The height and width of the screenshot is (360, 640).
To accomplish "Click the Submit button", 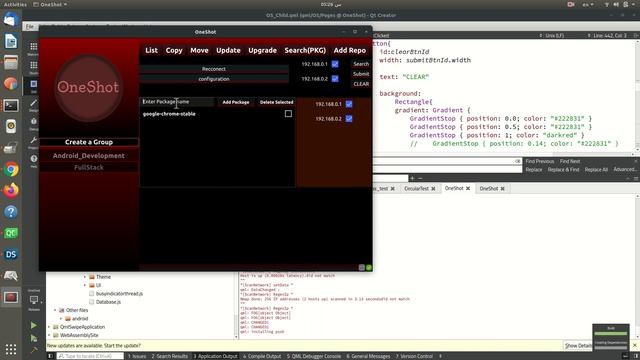I will 361,74.
